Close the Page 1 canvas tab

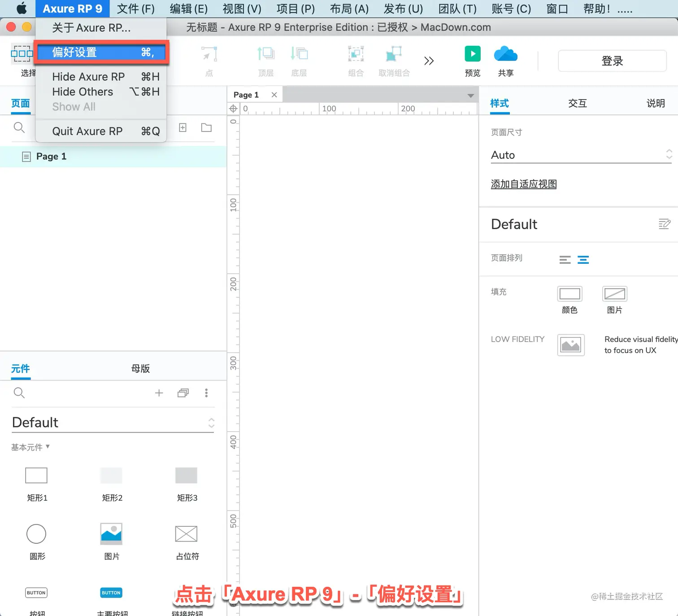(274, 95)
